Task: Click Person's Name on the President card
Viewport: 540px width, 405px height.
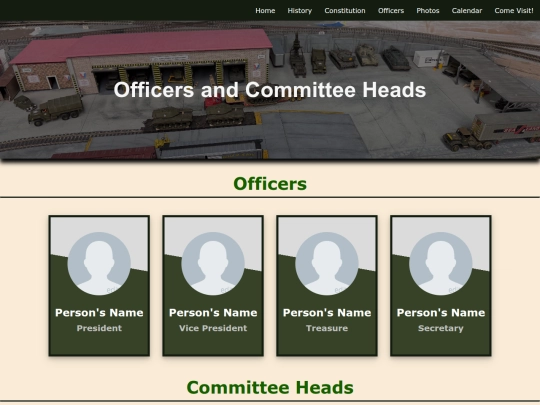Action: [99, 313]
